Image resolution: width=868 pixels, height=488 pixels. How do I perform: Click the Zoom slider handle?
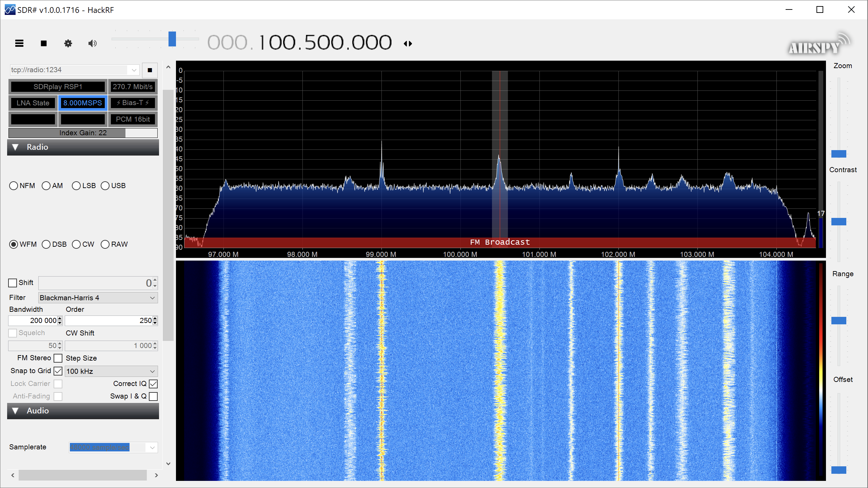[x=839, y=154]
